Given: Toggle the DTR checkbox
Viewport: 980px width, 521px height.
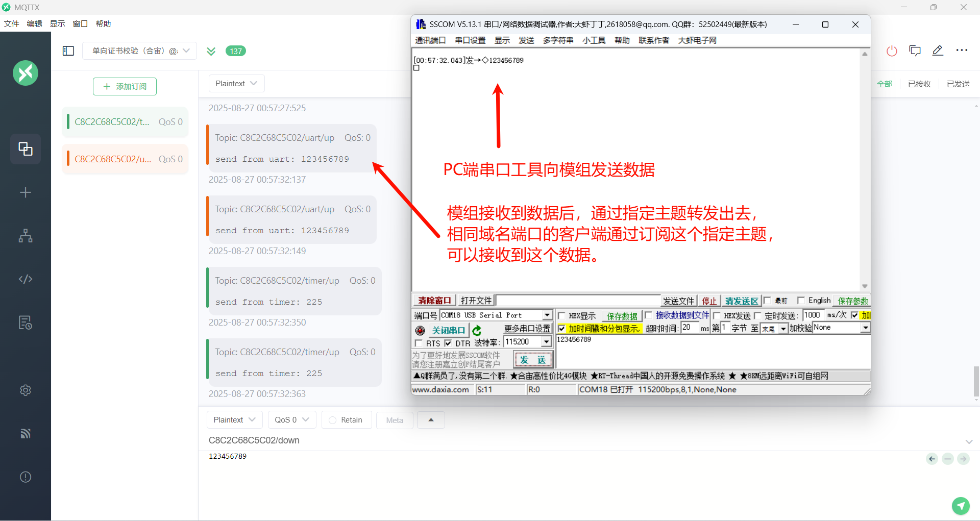Looking at the screenshot, I should point(448,343).
